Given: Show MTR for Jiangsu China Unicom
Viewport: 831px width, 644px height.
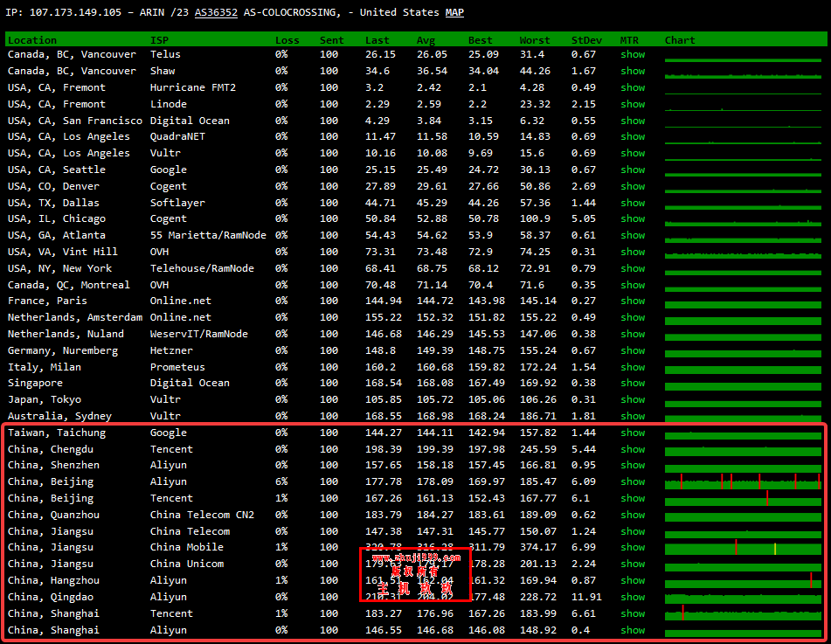Looking at the screenshot, I should [633, 564].
